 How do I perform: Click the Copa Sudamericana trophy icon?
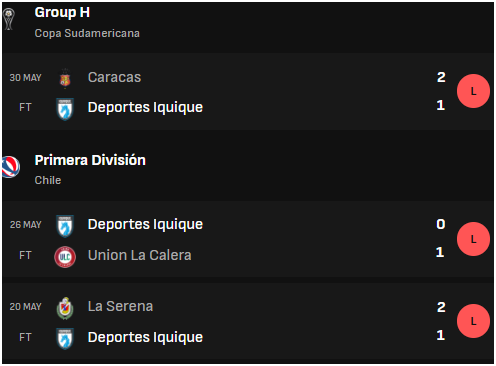[8, 19]
